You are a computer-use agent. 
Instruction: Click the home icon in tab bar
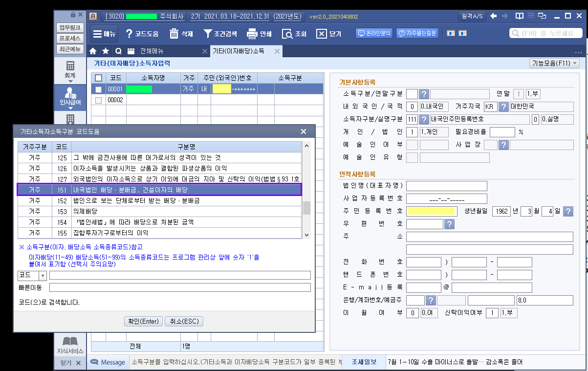point(93,51)
